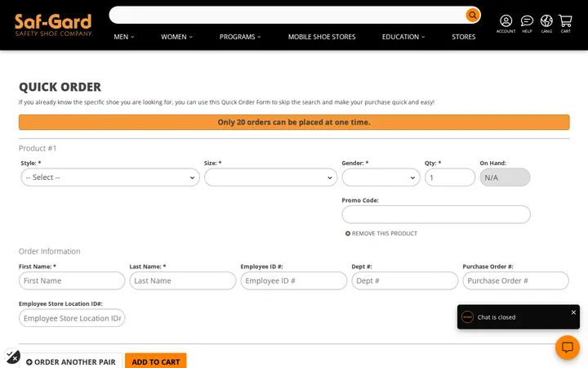Click the orange search magnifier button
588x368 pixels.
(x=473, y=15)
